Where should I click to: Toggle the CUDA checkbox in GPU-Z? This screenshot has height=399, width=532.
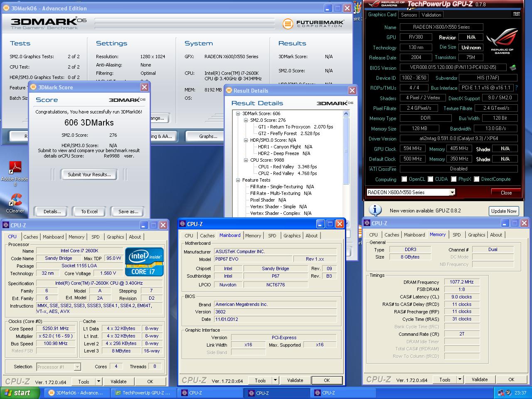point(430,179)
